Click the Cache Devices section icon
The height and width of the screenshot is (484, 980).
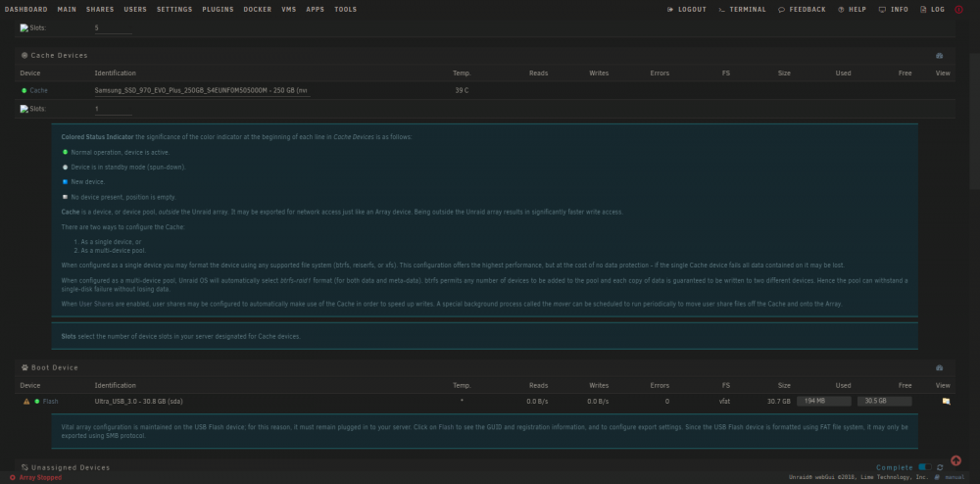(24, 55)
